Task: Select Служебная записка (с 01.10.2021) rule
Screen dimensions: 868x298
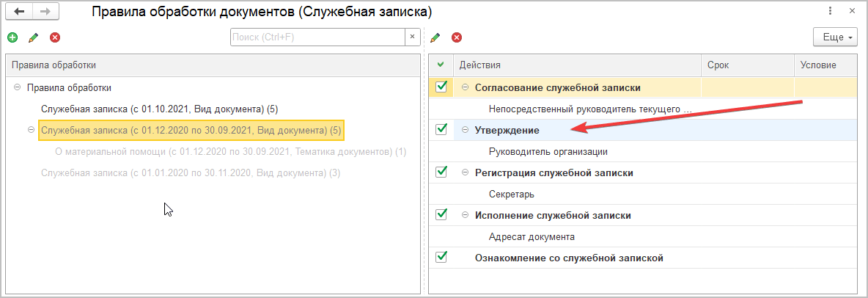Action: [159, 109]
